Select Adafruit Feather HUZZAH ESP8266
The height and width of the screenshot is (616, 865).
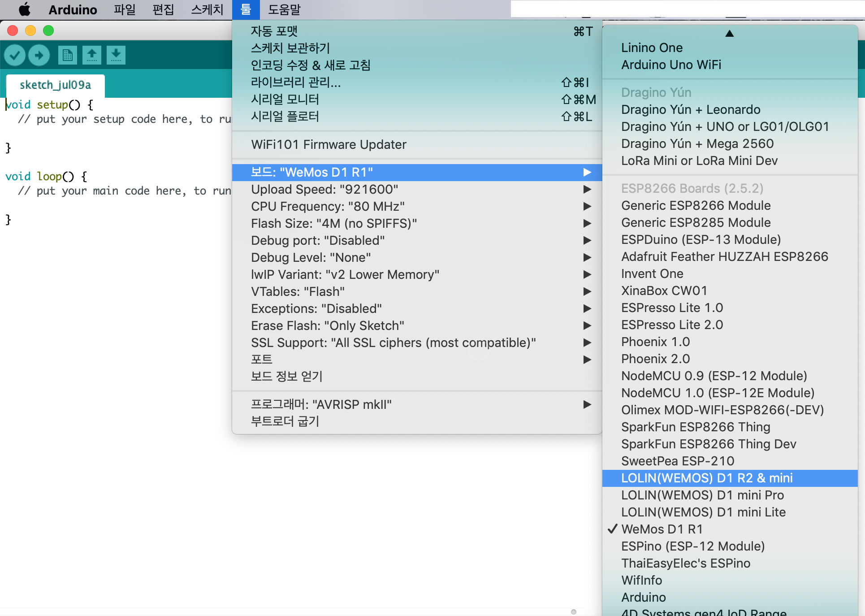click(x=730, y=256)
